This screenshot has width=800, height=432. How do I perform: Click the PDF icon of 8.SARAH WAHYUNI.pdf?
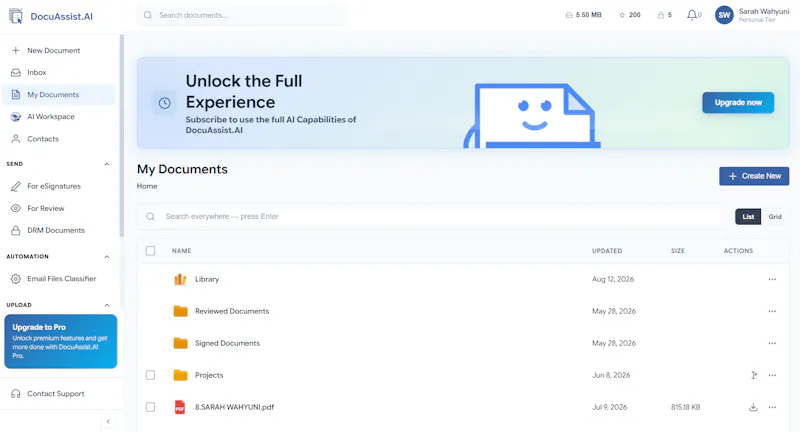(x=180, y=407)
